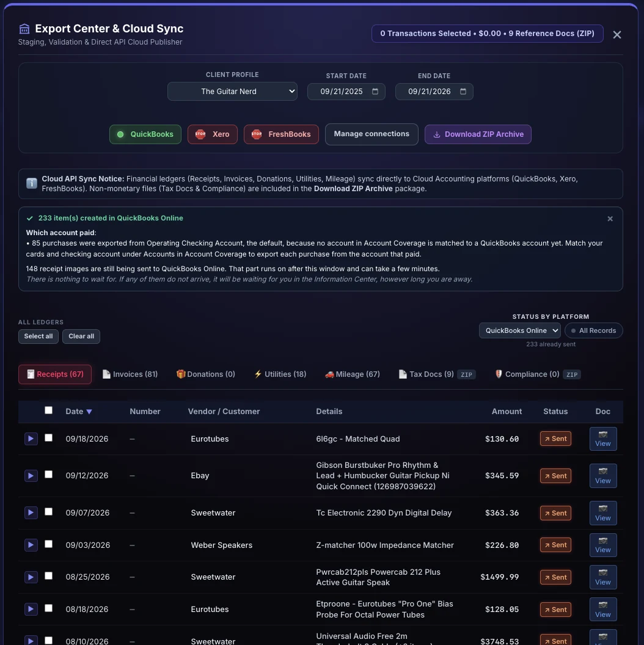
Task: Expand the 09/03/2026 Weber Speakers row
Action: pyautogui.click(x=31, y=545)
